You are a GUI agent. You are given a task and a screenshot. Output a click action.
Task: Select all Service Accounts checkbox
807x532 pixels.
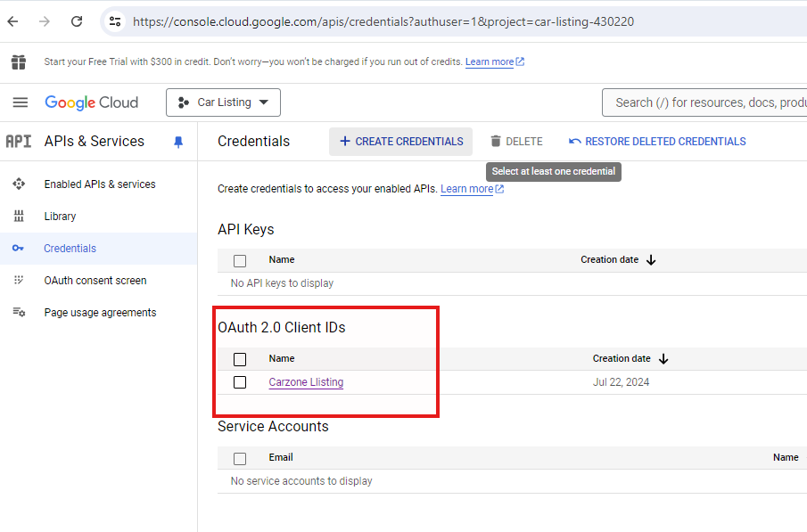(240, 458)
